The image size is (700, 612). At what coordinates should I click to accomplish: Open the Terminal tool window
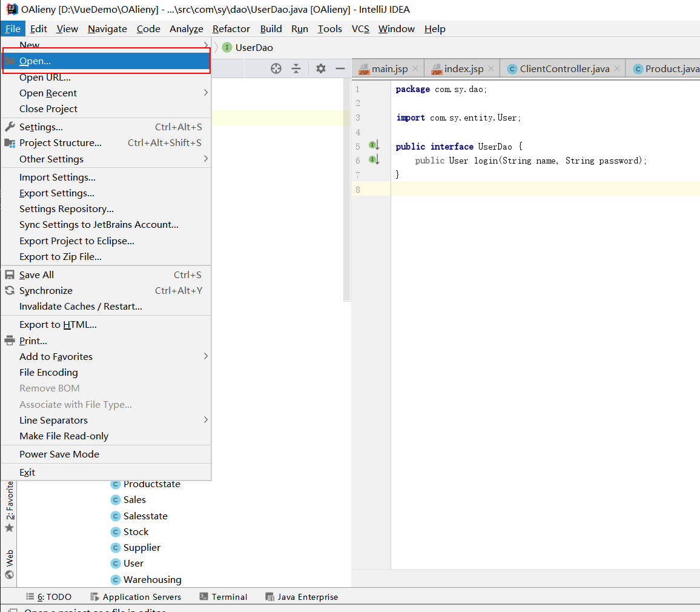223,597
